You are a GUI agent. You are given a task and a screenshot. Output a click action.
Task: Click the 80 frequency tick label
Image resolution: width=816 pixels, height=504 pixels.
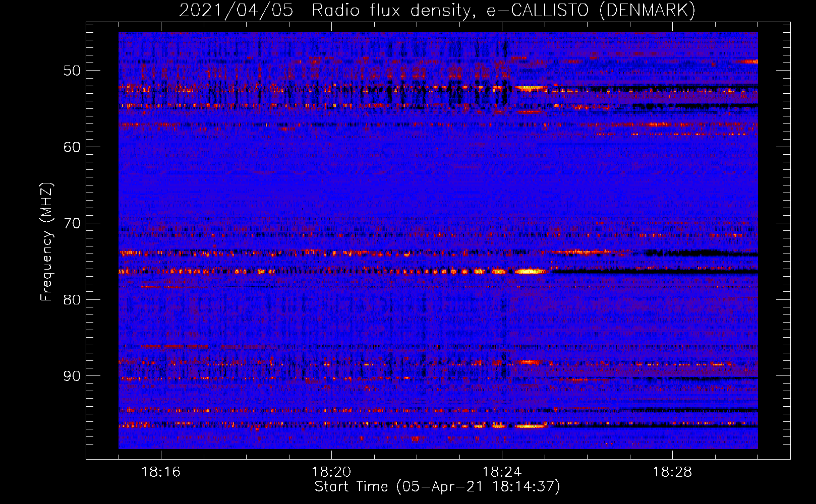72,300
